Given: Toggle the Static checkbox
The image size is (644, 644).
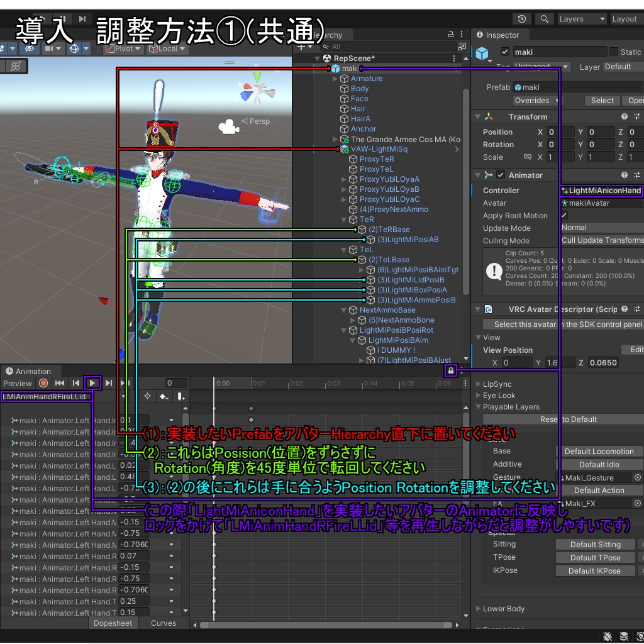Looking at the screenshot, I should (613, 52).
